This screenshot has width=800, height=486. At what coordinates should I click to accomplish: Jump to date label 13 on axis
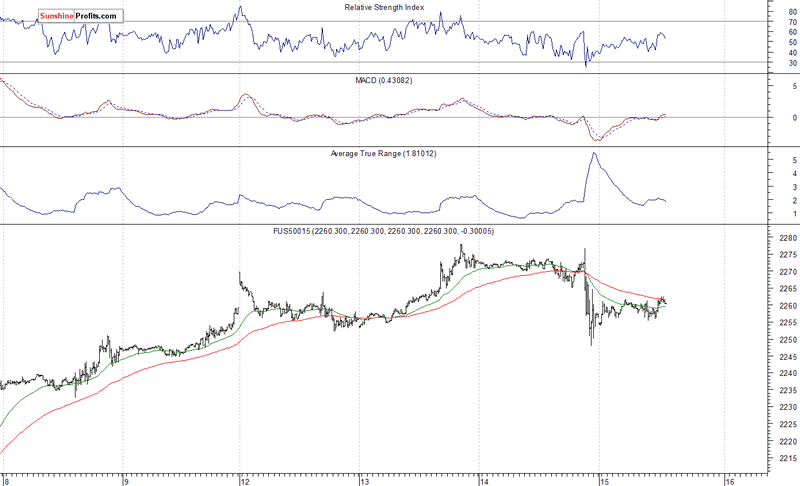pyautogui.click(x=363, y=479)
